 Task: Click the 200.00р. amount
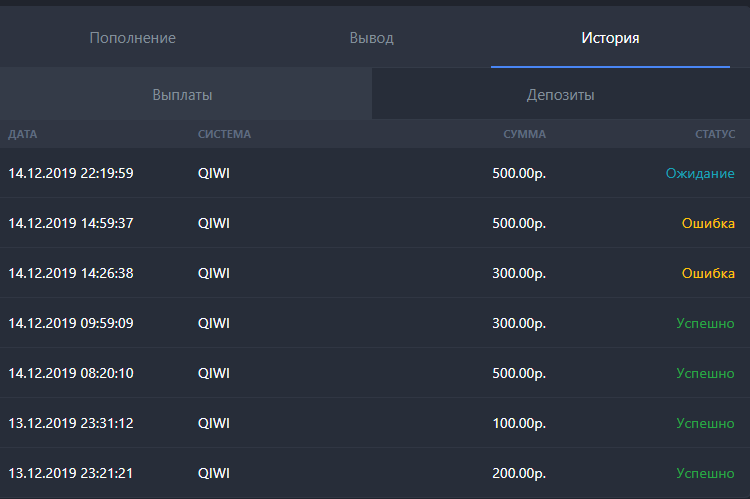click(519, 473)
